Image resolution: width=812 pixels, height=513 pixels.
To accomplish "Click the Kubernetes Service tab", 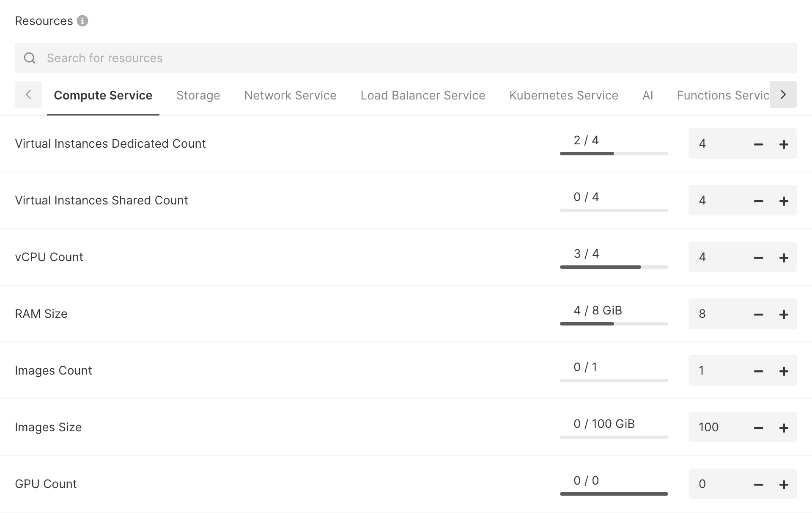I will point(564,94).
